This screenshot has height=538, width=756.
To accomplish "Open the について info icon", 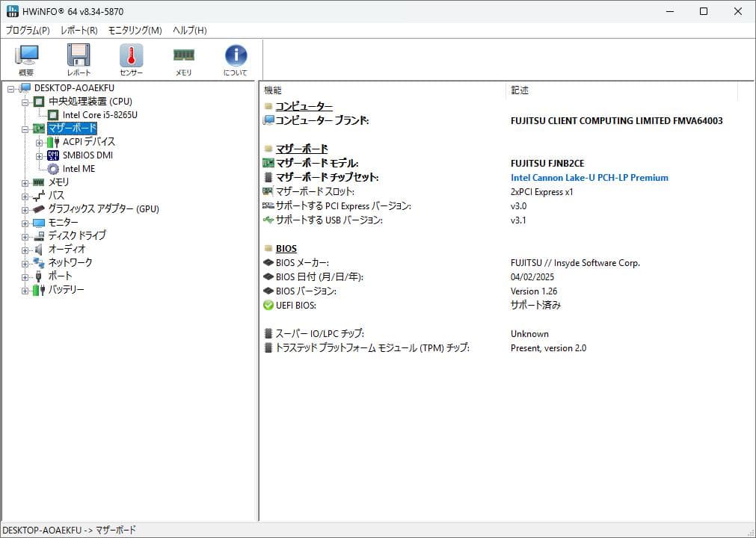I will (236, 55).
